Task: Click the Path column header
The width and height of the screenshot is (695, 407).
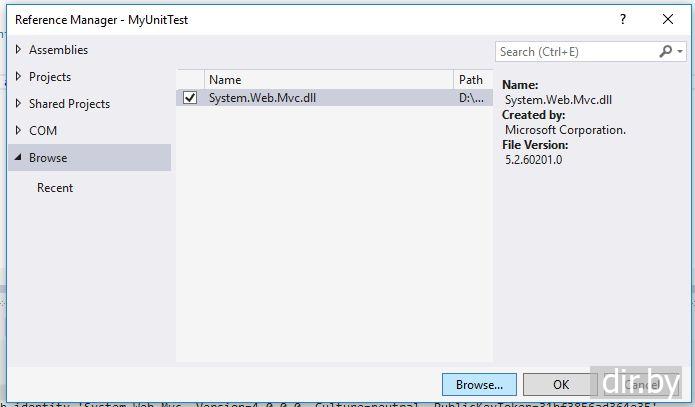Action: pos(472,80)
